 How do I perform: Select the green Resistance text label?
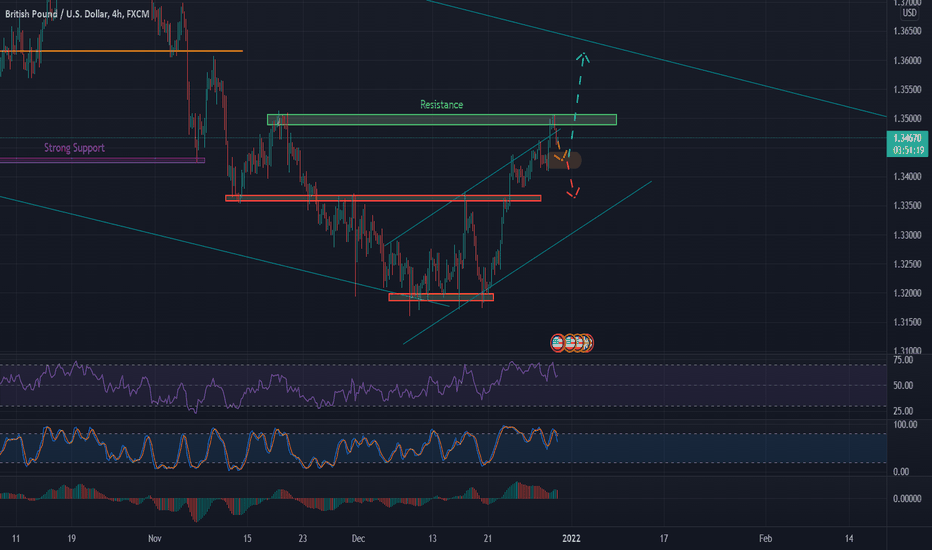point(442,105)
